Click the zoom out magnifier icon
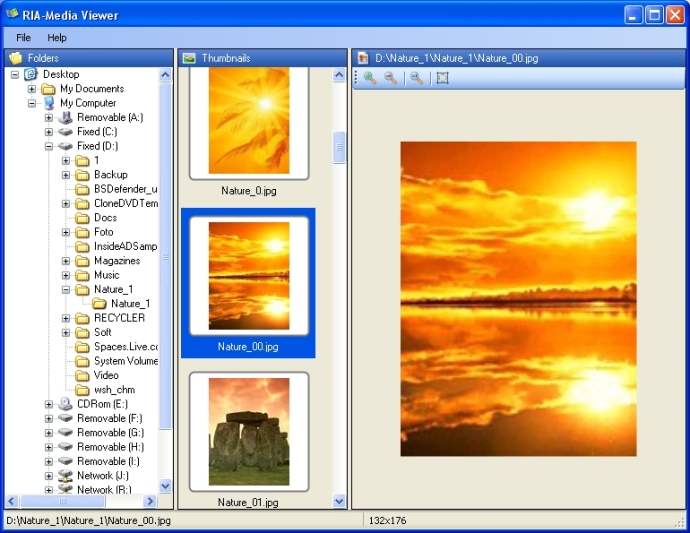Viewport: 690px width, 533px height. [390, 78]
